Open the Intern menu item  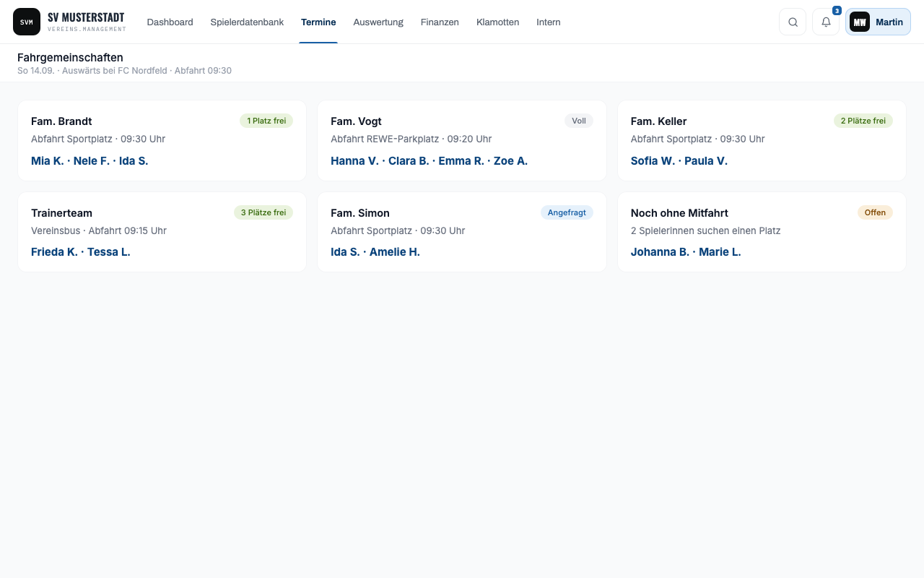coord(549,22)
